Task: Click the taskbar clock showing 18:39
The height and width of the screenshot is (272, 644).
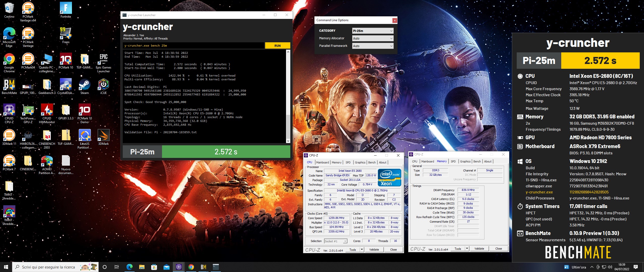Action: click(622, 267)
